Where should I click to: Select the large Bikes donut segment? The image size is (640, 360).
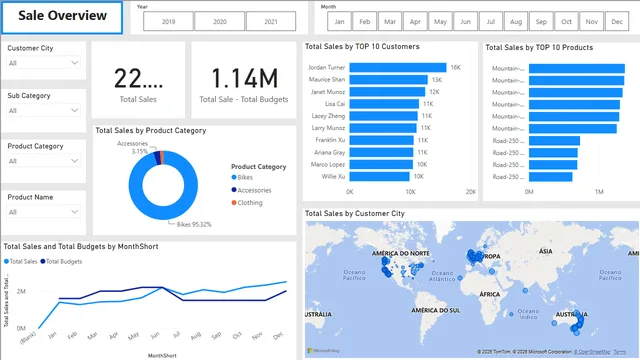click(163, 213)
